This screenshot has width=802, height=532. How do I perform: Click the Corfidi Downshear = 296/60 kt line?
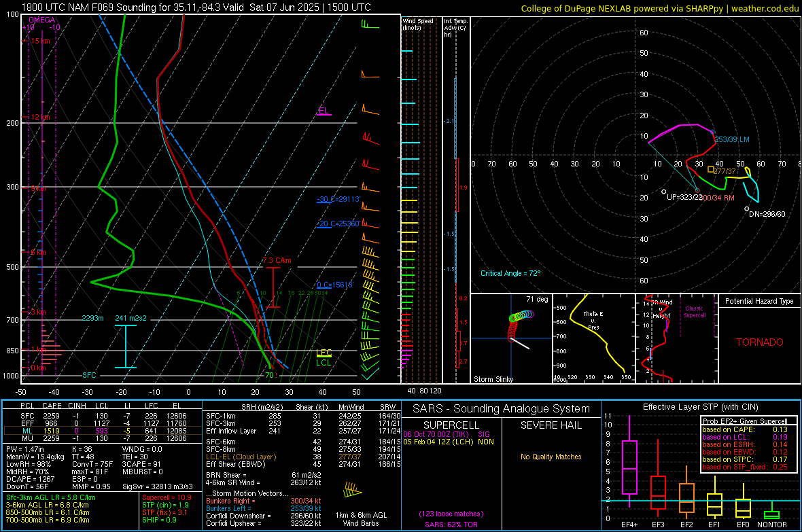click(x=264, y=516)
